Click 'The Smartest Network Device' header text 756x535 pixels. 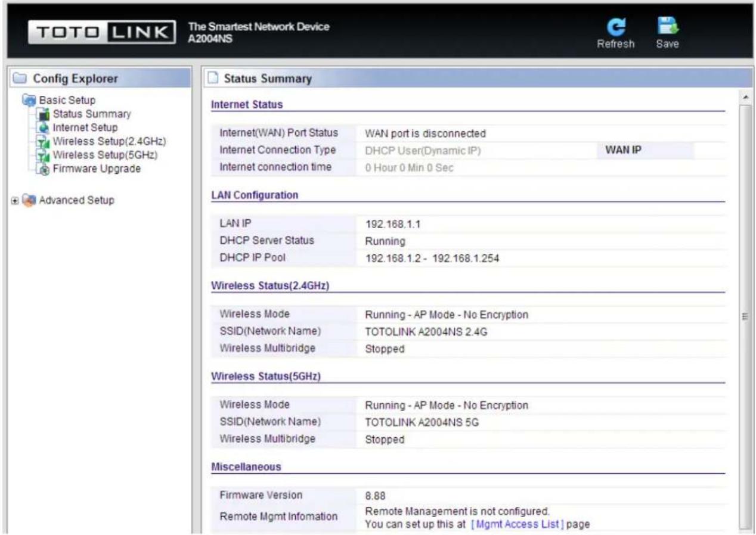[x=259, y=27]
